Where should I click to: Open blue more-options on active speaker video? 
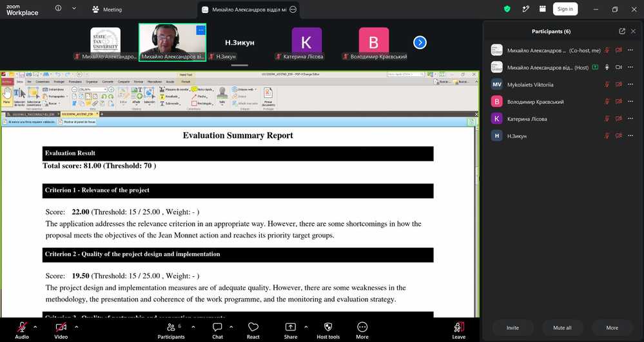click(x=200, y=30)
